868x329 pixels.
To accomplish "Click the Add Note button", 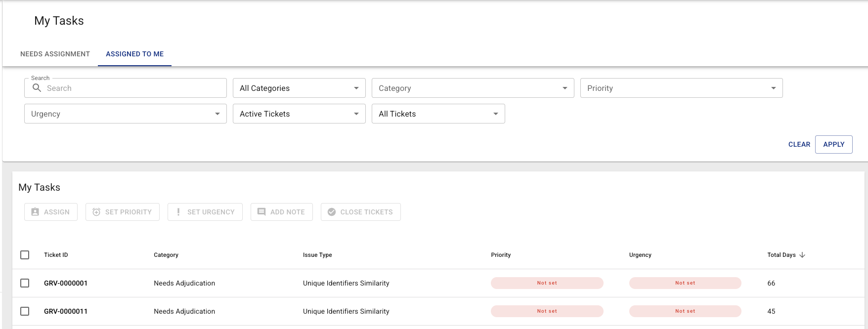I will (282, 212).
